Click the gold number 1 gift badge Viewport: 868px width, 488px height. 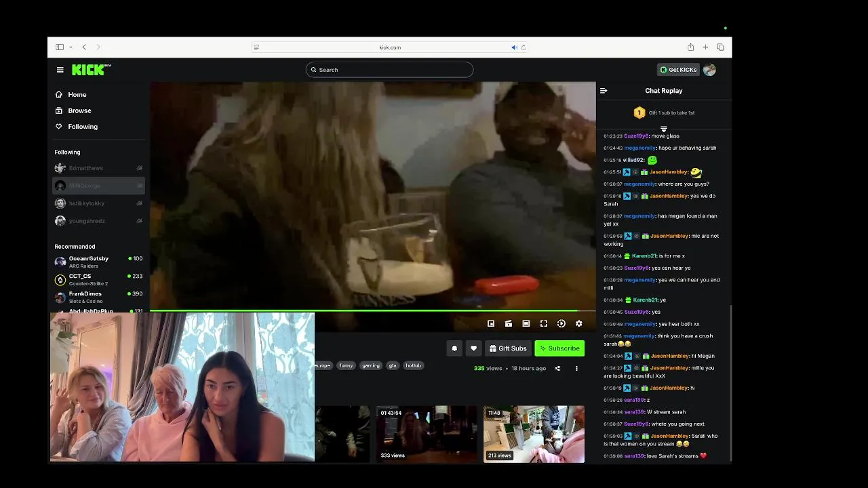point(639,113)
